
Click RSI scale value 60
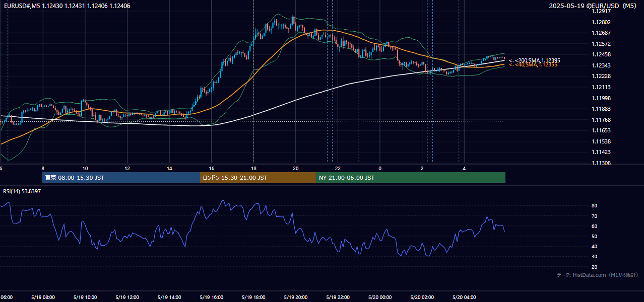tap(595, 226)
